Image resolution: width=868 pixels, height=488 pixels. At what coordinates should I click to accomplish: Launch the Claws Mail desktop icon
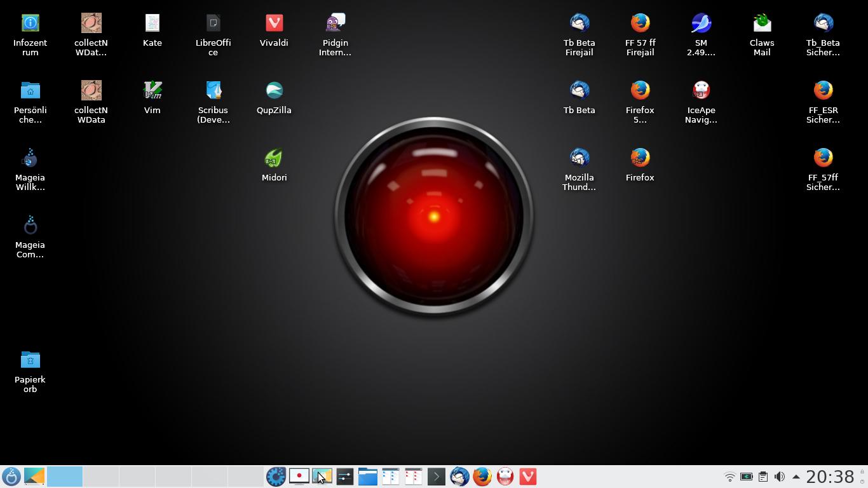pyautogui.click(x=763, y=34)
